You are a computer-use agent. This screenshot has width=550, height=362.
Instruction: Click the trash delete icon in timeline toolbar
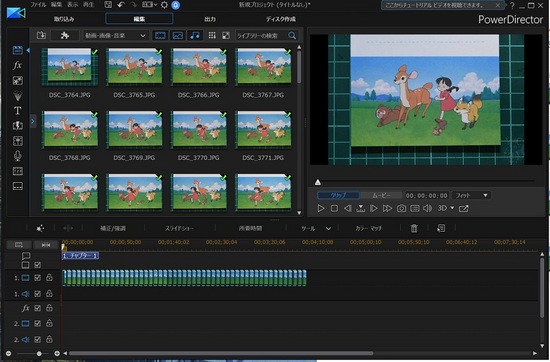click(x=414, y=228)
